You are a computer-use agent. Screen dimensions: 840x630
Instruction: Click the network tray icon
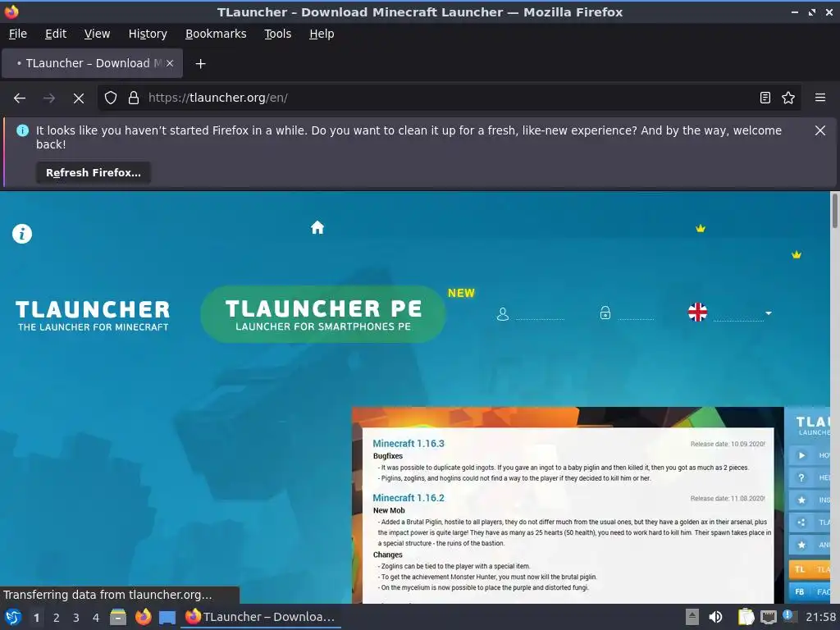click(x=769, y=617)
